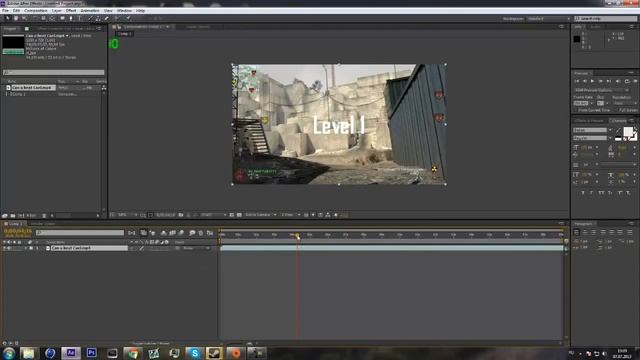Click the timeline current time display
Image resolution: width=640 pixels, height=360 pixels.
pyautogui.click(x=18, y=231)
